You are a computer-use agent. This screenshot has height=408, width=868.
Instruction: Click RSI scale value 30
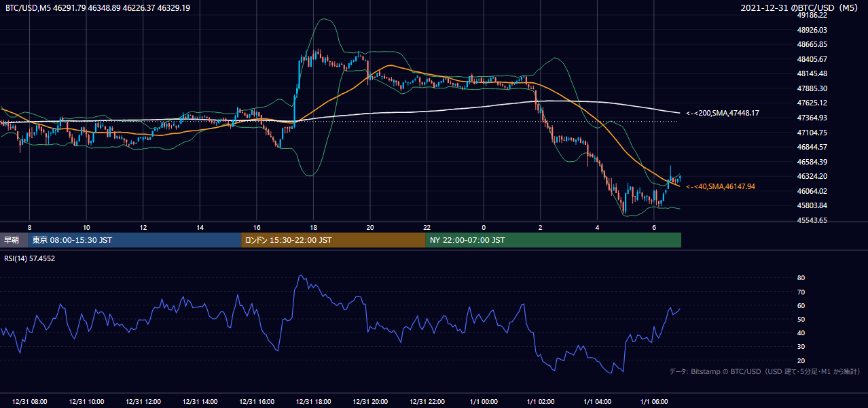[x=801, y=347]
